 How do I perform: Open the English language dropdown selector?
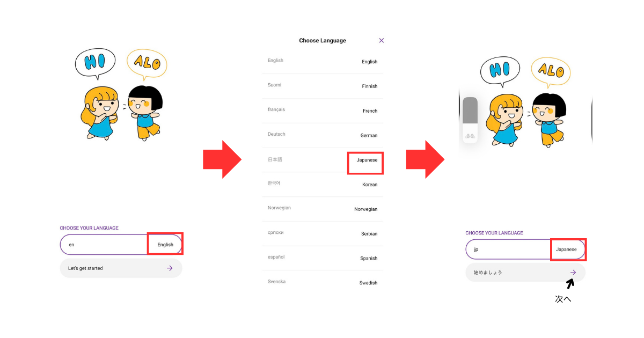[x=165, y=244]
